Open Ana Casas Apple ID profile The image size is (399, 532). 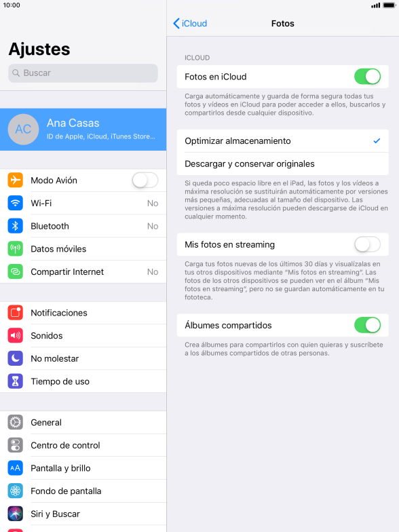[83, 129]
